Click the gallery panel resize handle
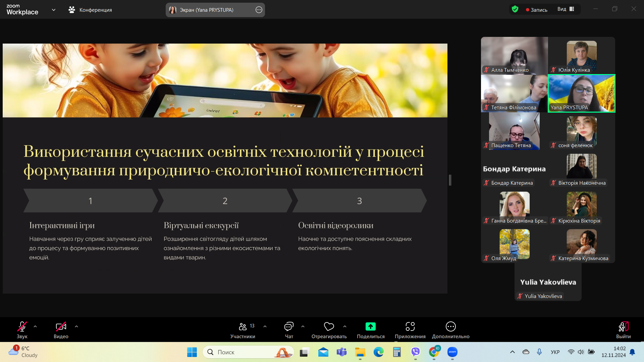 click(x=450, y=180)
